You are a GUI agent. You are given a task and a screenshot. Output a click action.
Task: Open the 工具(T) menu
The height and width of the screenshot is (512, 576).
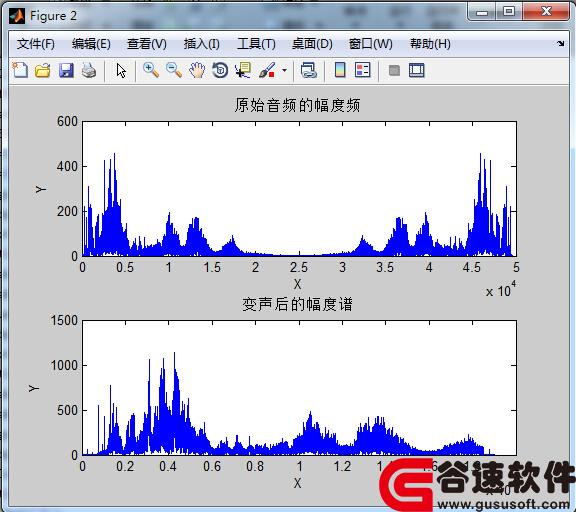[x=256, y=44]
